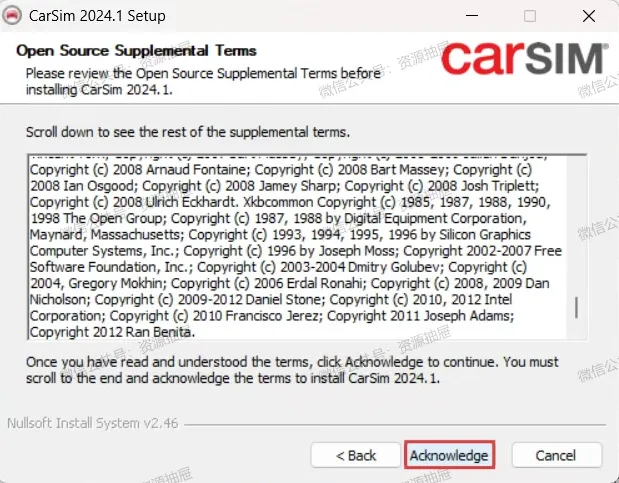Click the line starting 'Maynard, Massachusetts'

pyautogui.click(x=280, y=234)
